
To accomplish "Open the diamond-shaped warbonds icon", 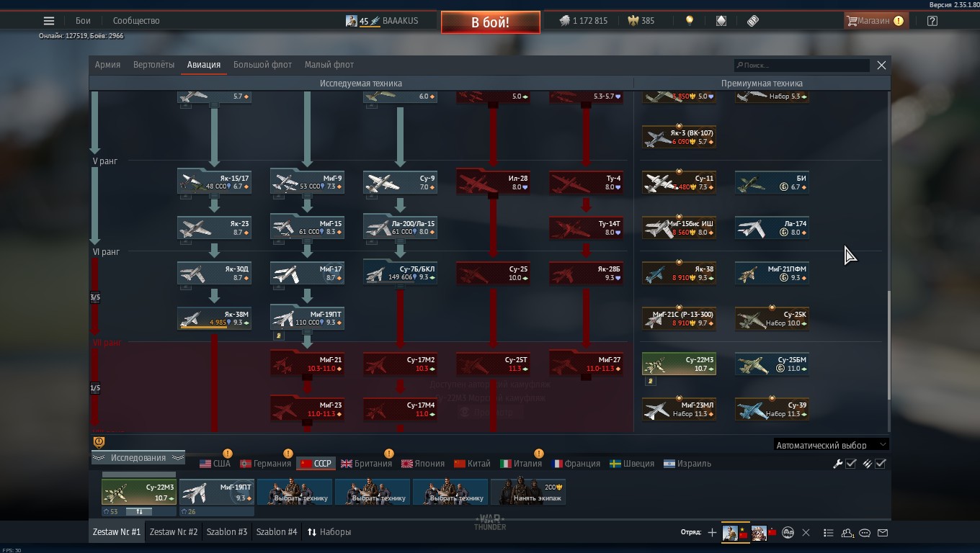I will click(x=721, y=21).
